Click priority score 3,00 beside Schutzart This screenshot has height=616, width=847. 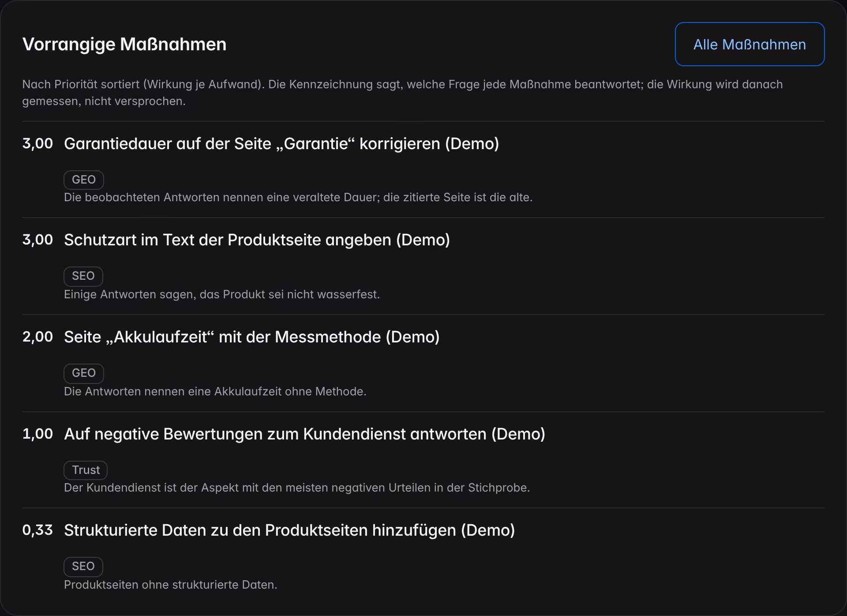[37, 240]
